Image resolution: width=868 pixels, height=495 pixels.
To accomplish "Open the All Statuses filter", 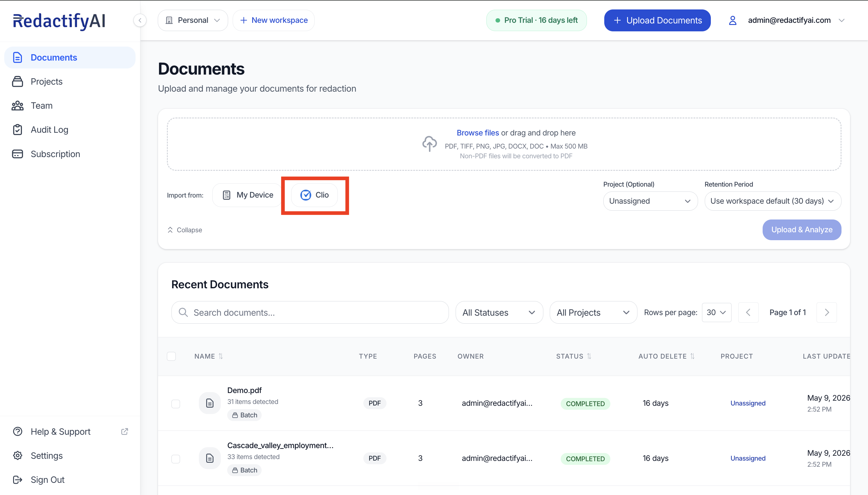I will click(499, 312).
